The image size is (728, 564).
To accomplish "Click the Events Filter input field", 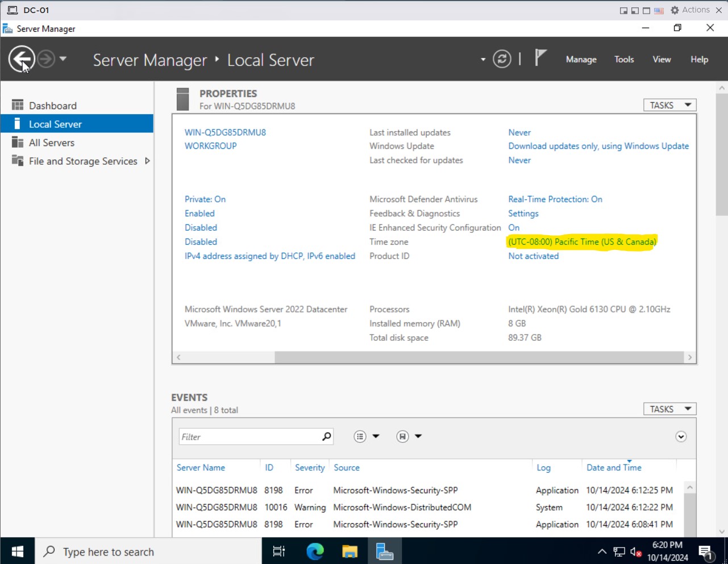I will point(249,437).
